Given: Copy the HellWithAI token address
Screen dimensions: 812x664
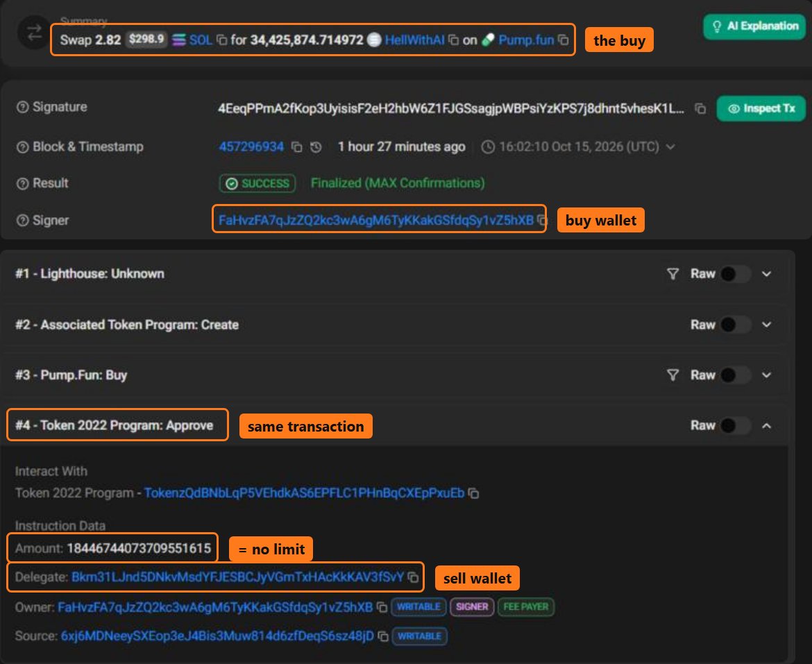Looking at the screenshot, I should [x=453, y=40].
